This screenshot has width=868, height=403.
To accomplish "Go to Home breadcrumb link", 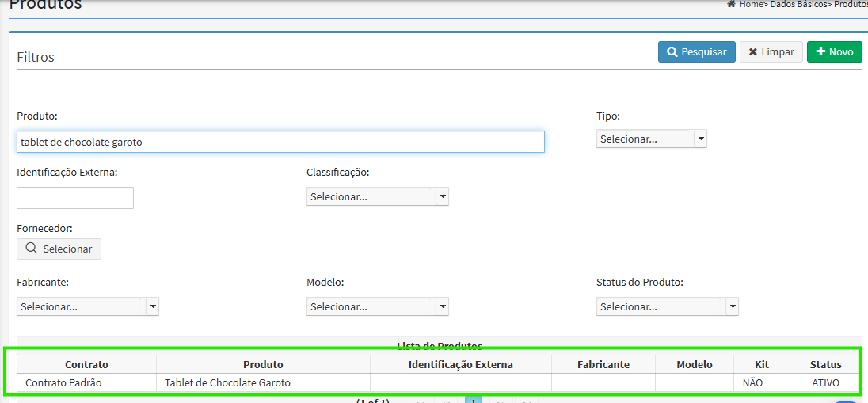I will 752,4.
